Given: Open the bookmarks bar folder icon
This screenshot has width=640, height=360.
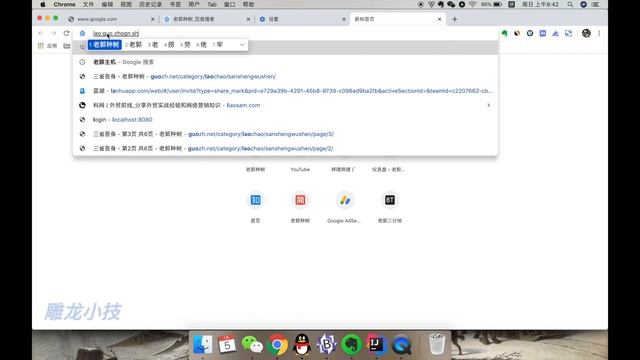Looking at the screenshot, I should [67, 46].
